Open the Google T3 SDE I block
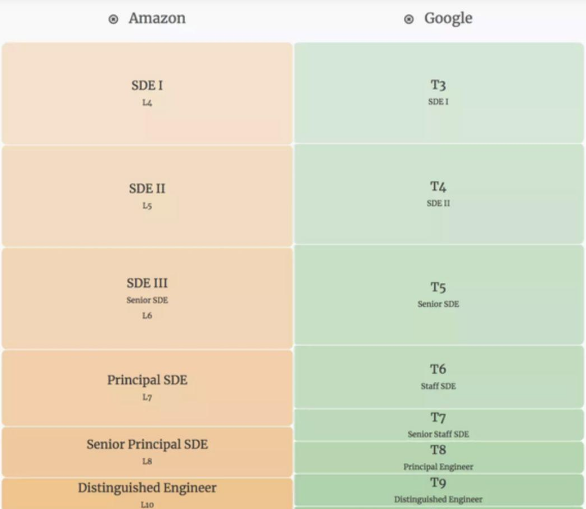 tap(439, 93)
